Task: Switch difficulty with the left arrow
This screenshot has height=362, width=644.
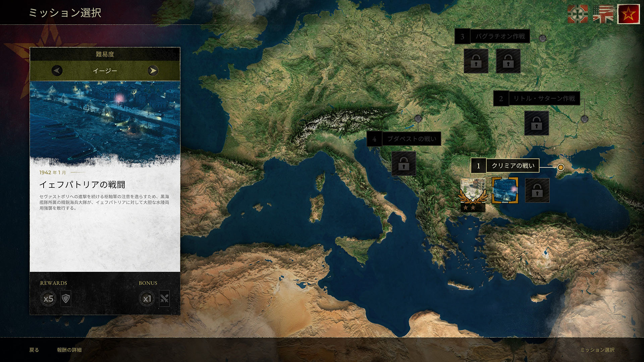Action: tap(57, 71)
